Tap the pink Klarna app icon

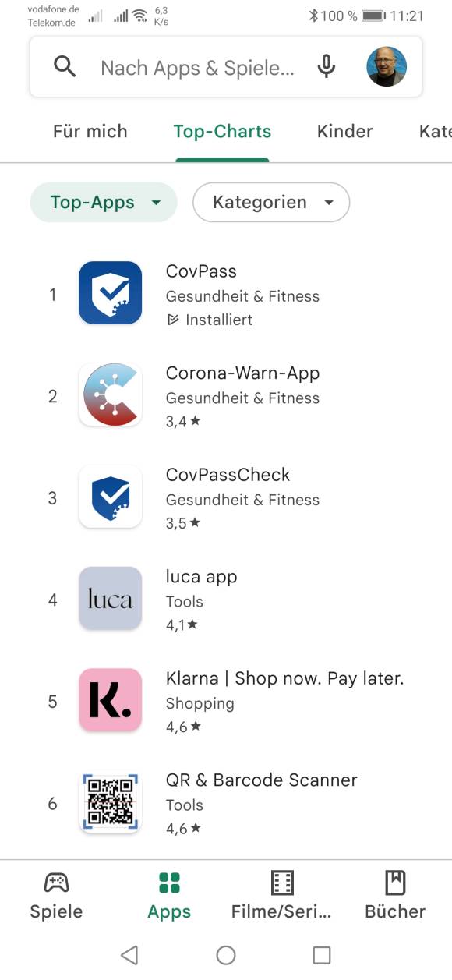click(111, 700)
